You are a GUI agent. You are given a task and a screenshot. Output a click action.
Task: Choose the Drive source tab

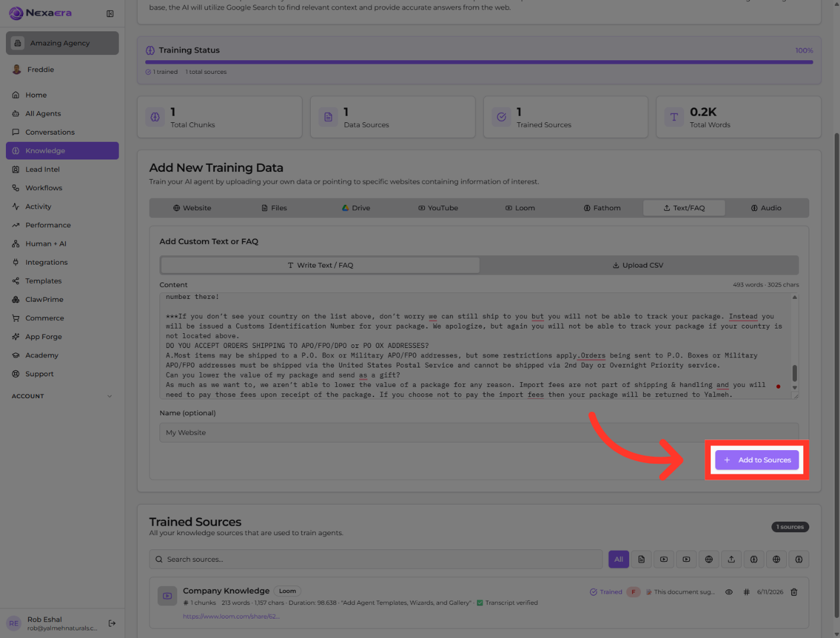(356, 208)
